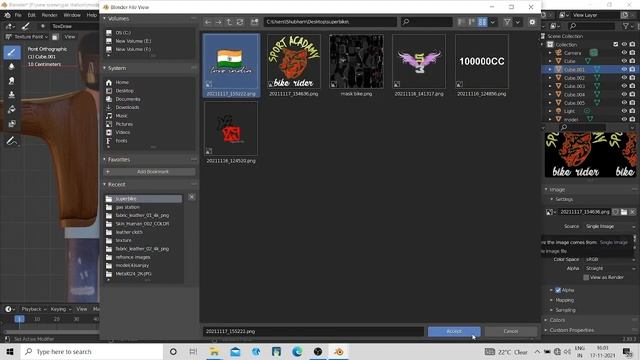Remove superbike from the recent list
This screenshot has width=640, height=360.
tap(191, 197)
